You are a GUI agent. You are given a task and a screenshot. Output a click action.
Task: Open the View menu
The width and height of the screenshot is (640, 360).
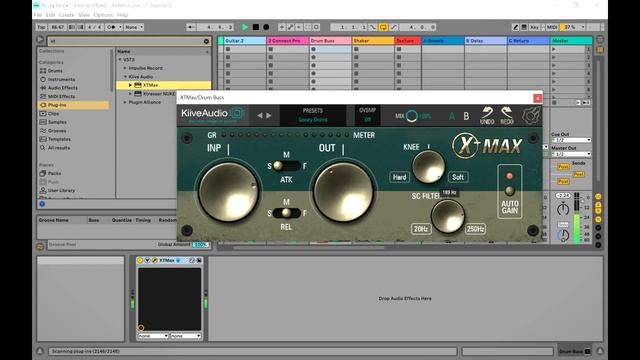tap(84, 15)
